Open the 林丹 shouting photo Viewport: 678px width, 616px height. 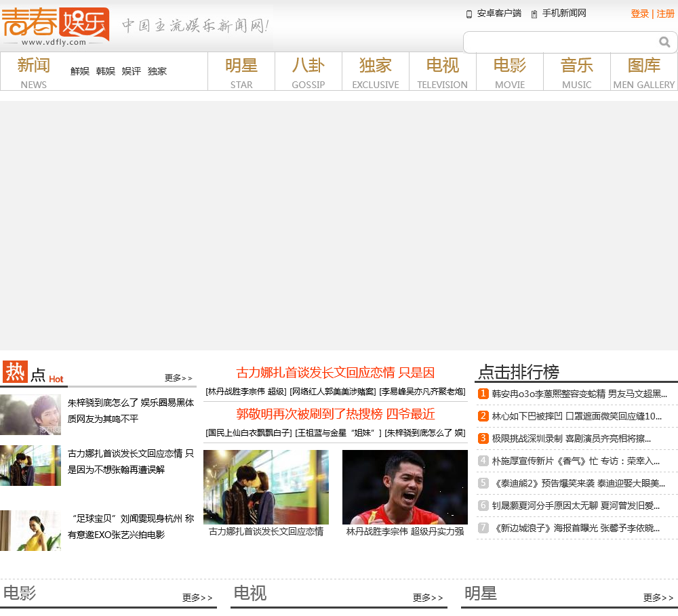tap(405, 487)
